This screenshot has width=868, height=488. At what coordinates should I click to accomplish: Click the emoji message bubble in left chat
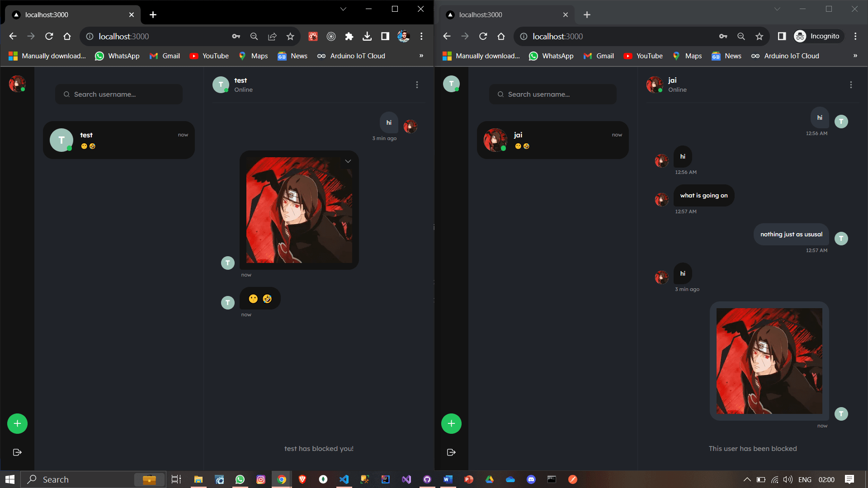point(260,299)
